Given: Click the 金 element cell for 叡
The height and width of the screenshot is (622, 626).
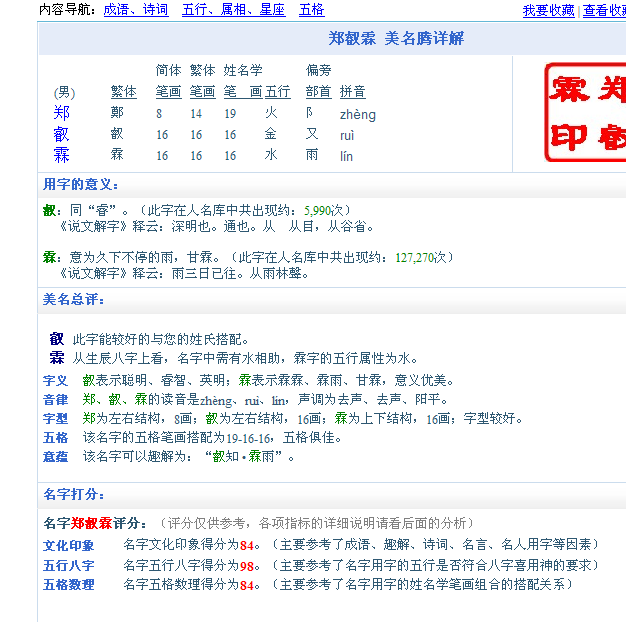Looking at the screenshot, I should pyautogui.click(x=271, y=134).
